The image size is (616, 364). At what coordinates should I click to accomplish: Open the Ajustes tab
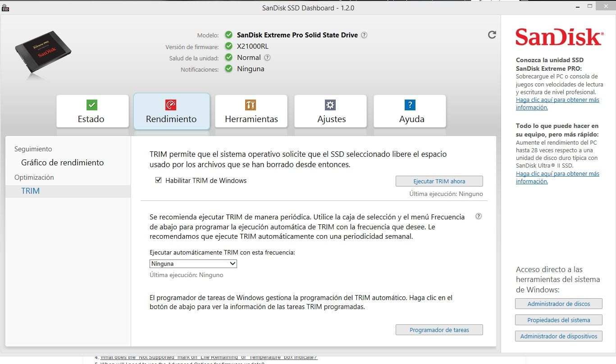(x=330, y=111)
